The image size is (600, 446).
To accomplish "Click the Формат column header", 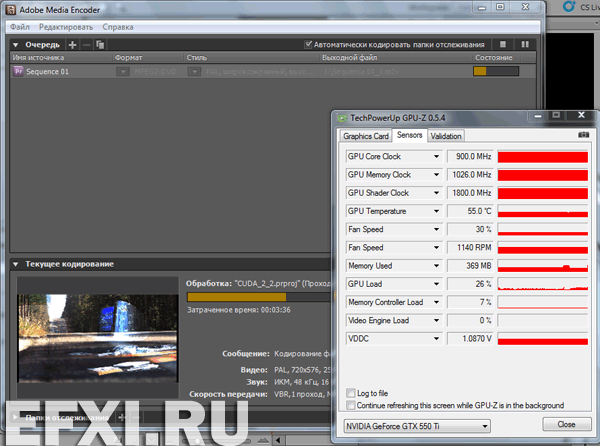I will tap(148, 58).
